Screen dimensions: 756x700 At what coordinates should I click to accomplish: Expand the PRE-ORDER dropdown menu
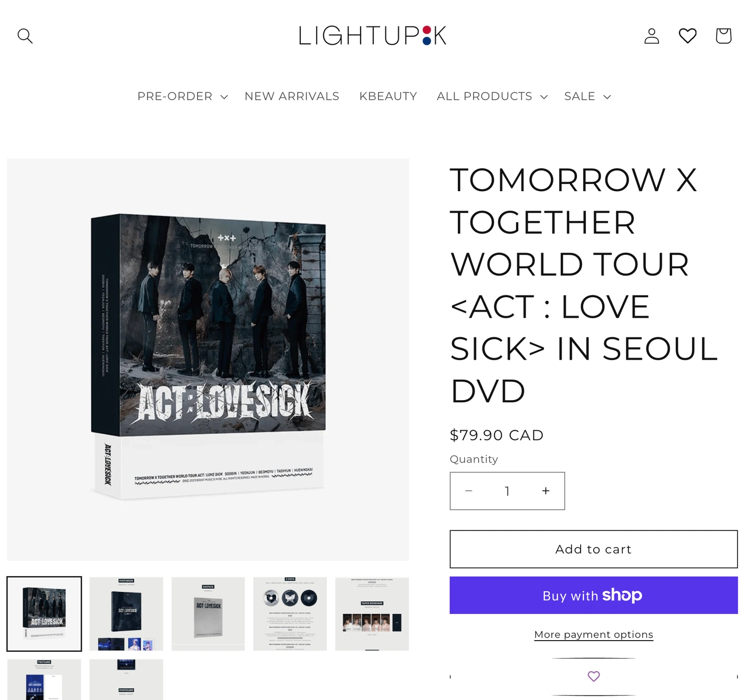182,96
